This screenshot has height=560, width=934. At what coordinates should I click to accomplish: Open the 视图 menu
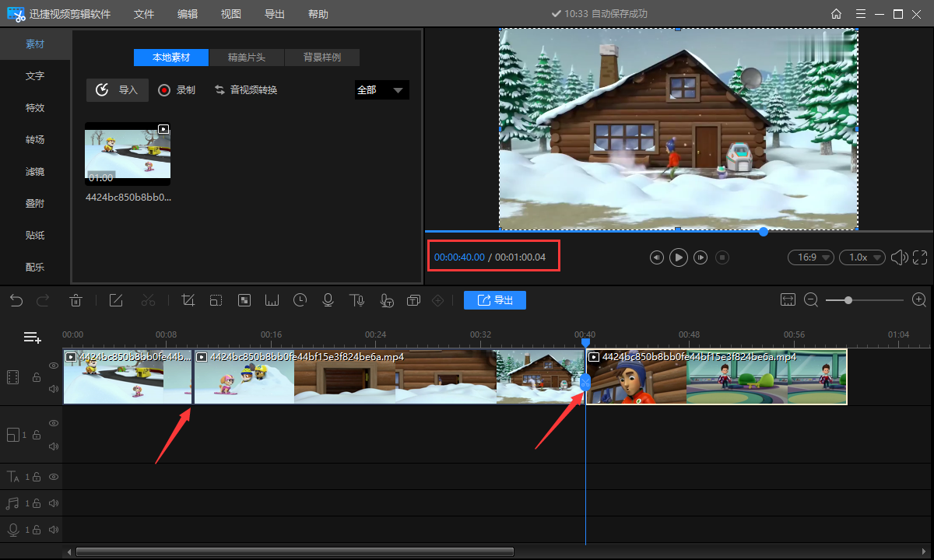[x=231, y=14]
